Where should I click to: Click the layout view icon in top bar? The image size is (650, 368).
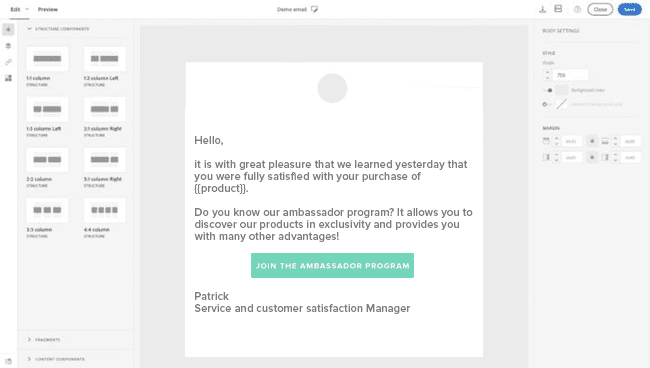pos(558,9)
